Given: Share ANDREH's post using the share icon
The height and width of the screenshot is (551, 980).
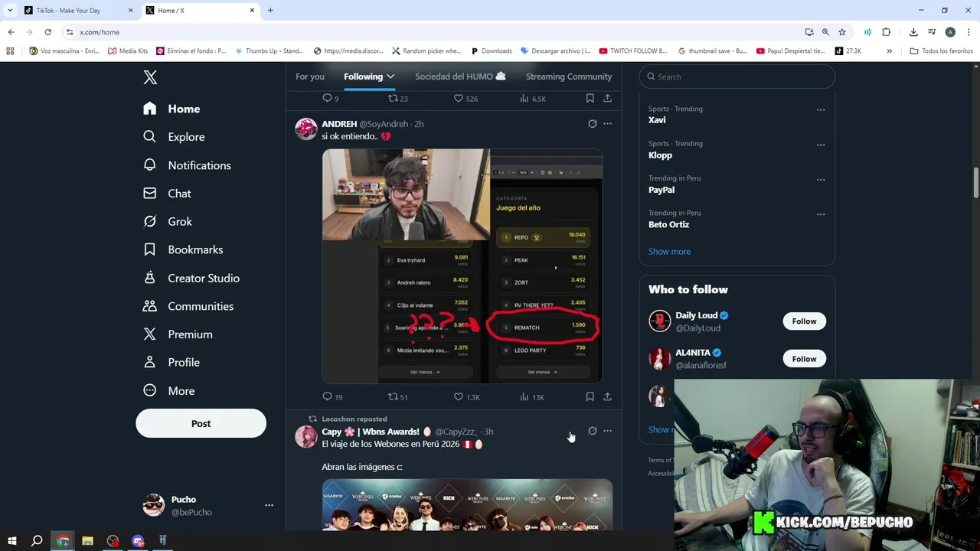Looking at the screenshot, I should pyautogui.click(x=607, y=396).
